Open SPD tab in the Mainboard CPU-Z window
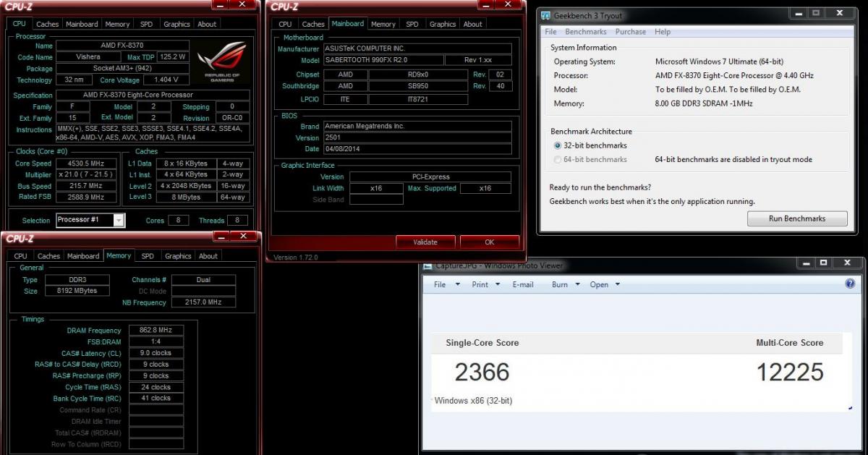 click(412, 24)
